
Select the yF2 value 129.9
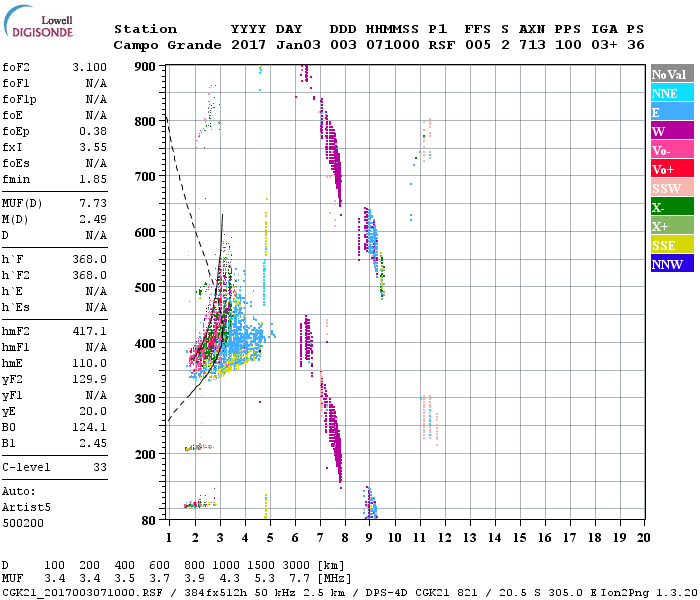coord(89,379)
